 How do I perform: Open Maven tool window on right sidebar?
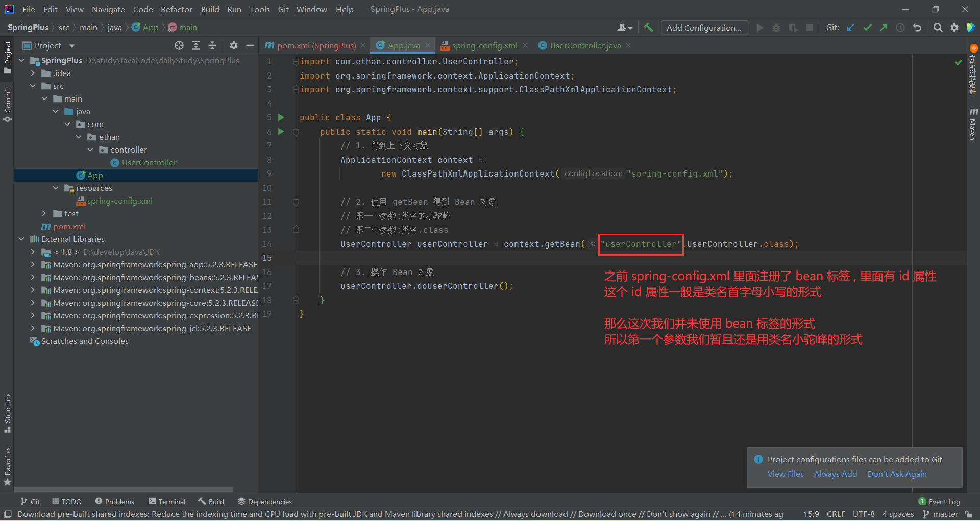[973, 124]
